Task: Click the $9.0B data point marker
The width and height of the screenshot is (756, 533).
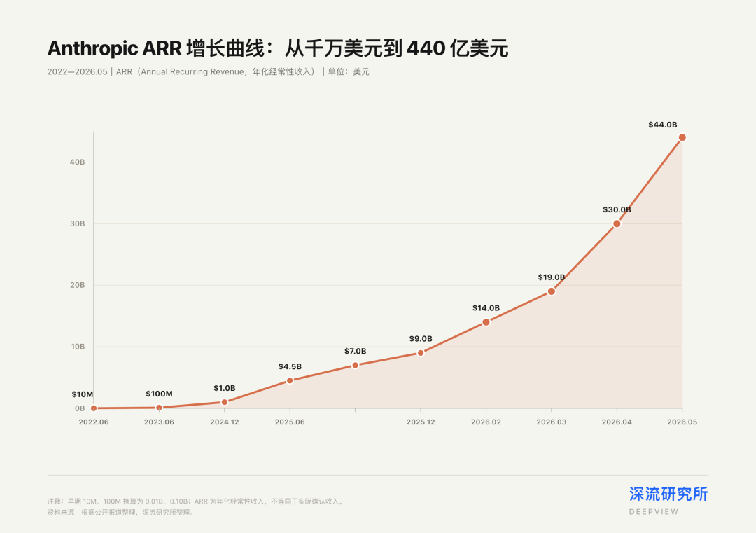Action: point(421,353)
